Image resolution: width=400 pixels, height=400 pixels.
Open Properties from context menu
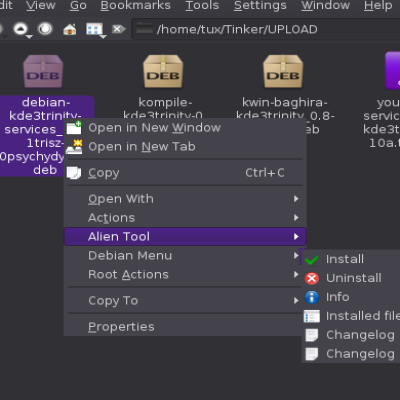point(183,327)
